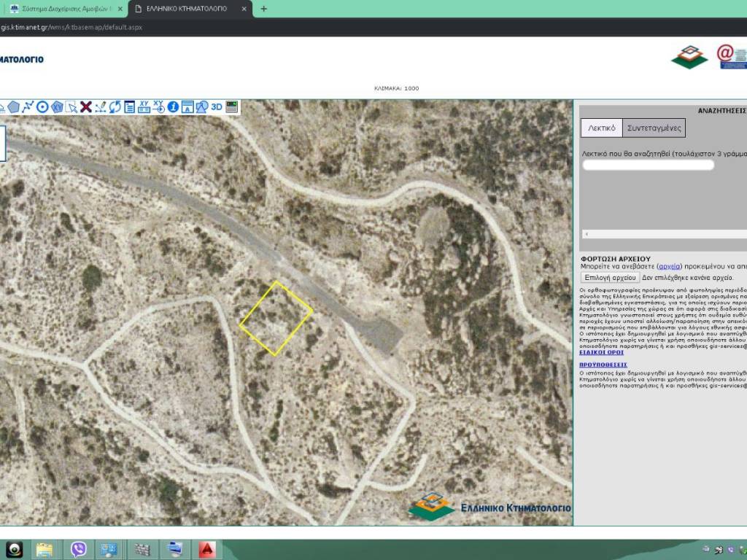Switch to the Λεκτικό search tab
The width and height of the screenshot is (747, 560).
(x=601, y=128)
